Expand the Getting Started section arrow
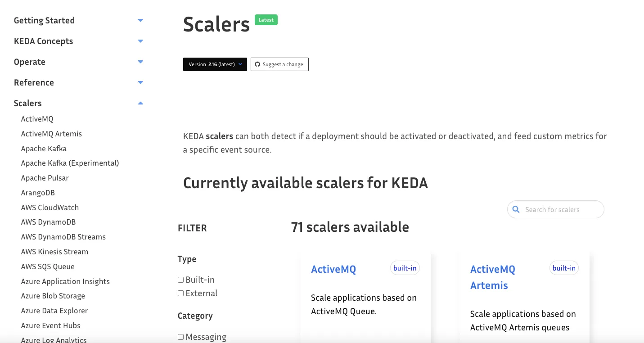The width and height of the screenshot is (644, 343). click(140, 20)
